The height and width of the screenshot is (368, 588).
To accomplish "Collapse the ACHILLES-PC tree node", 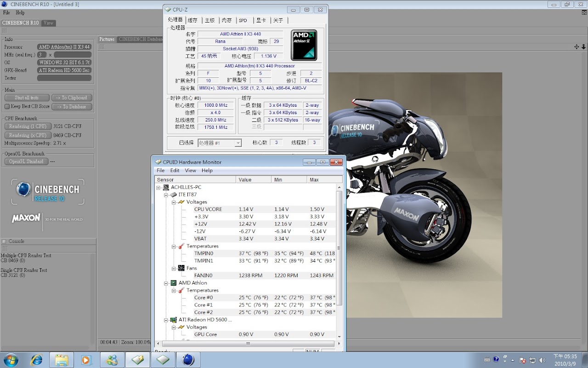I will 158,187.
